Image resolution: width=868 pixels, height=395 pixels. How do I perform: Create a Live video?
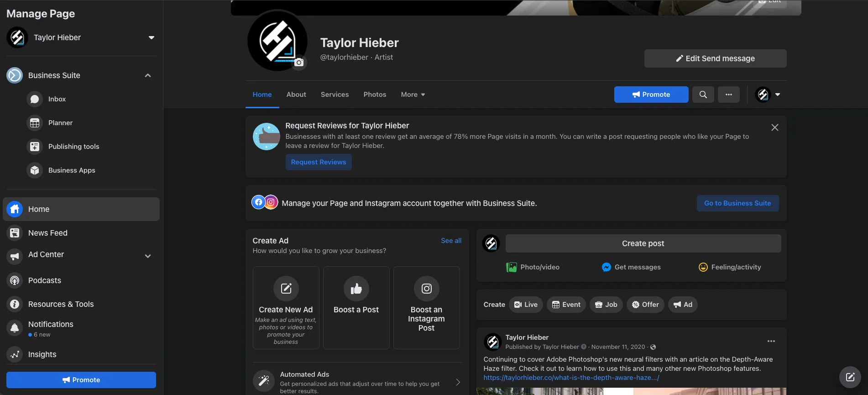526,305
